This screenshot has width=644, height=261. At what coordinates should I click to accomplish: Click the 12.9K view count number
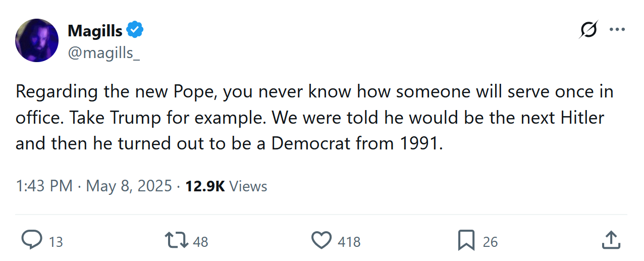tap(205, 186)
